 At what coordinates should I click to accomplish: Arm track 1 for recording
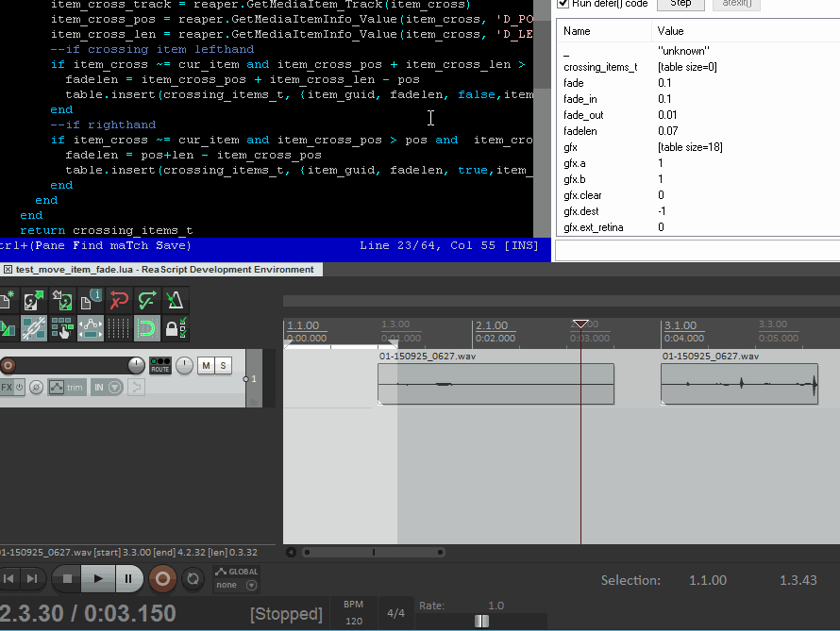pos(8,366)
